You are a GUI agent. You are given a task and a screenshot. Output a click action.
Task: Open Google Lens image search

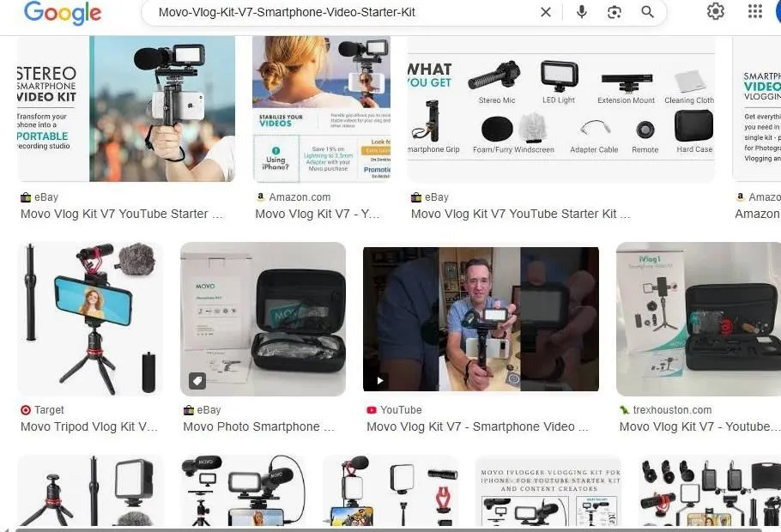pos(615,12)
